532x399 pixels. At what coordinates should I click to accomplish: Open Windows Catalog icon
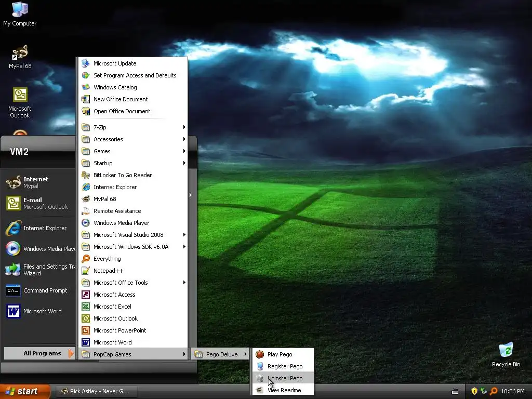click(x=86, y=87)
